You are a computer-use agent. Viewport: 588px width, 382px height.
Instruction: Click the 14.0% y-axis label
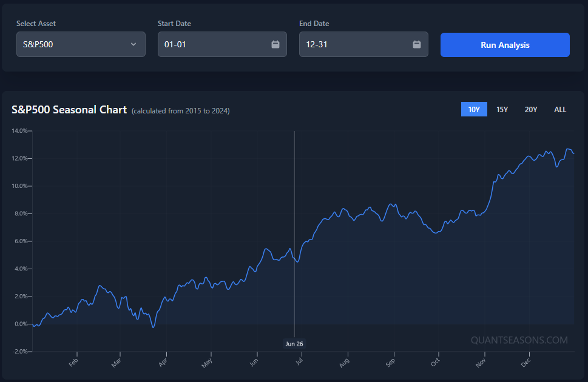coord(19,131)
